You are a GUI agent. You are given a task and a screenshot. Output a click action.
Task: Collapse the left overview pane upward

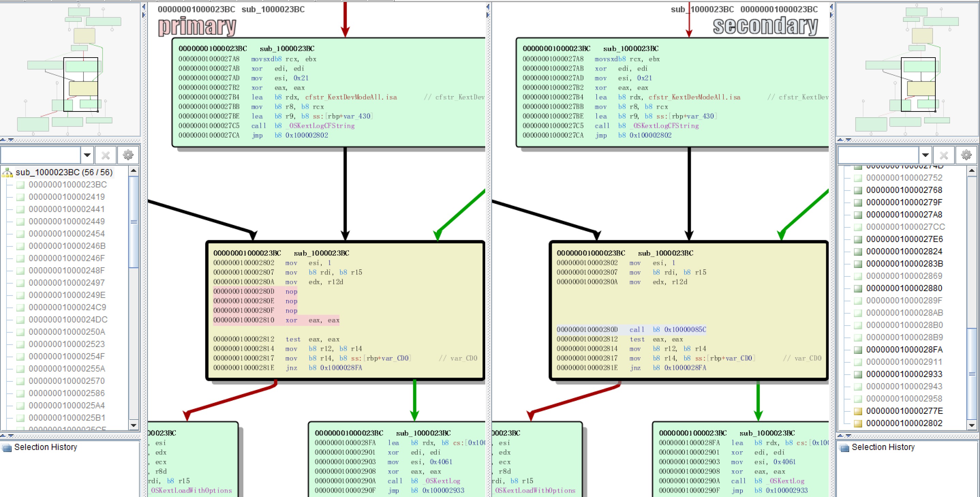(3, 140)
